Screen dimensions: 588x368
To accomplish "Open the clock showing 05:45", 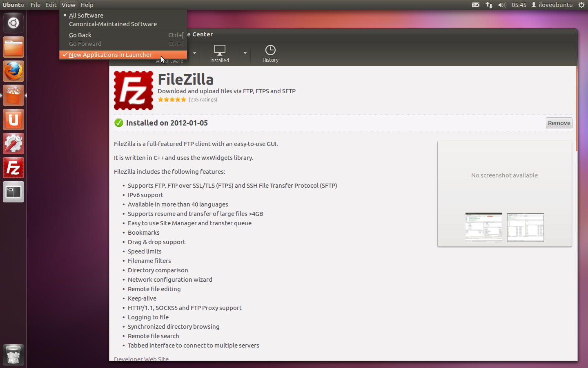I will 519,5.
